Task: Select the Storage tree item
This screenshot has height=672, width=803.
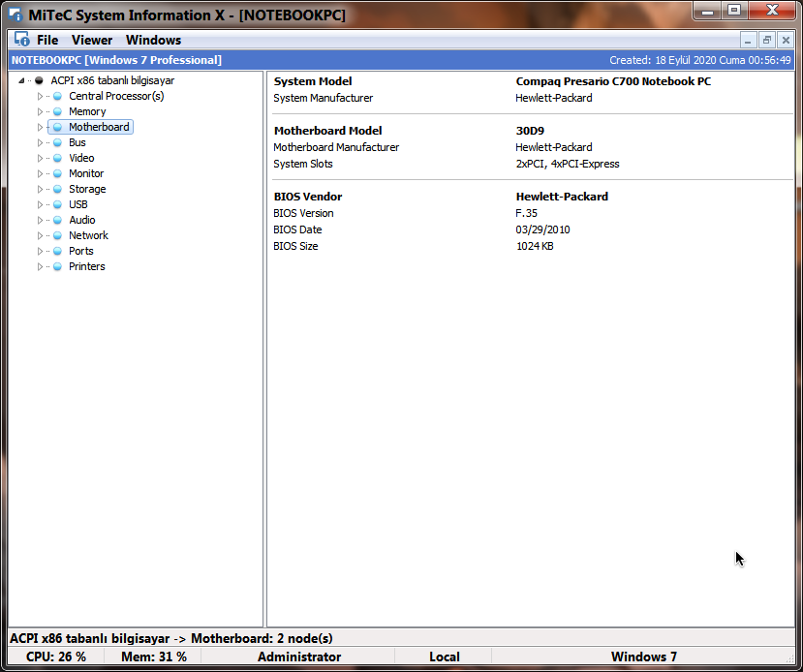Action: (87, 189)
